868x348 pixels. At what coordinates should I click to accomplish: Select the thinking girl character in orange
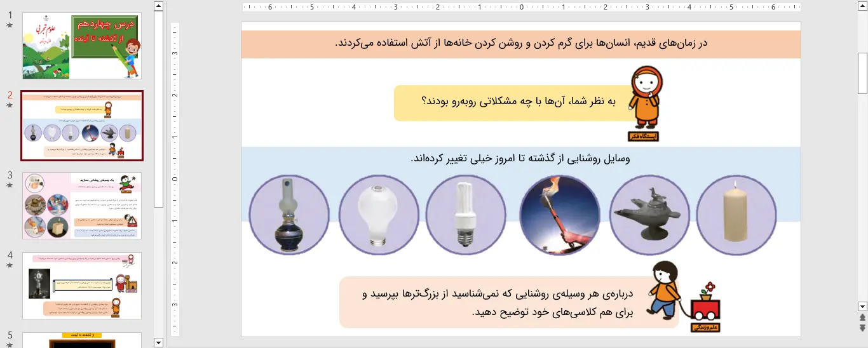pos(645,102)
